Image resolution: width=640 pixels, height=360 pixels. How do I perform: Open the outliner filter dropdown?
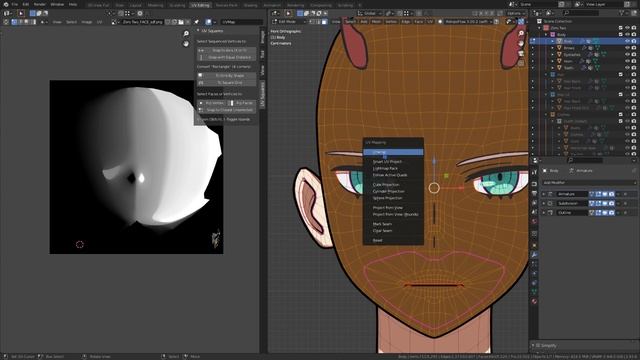point(624,13)
